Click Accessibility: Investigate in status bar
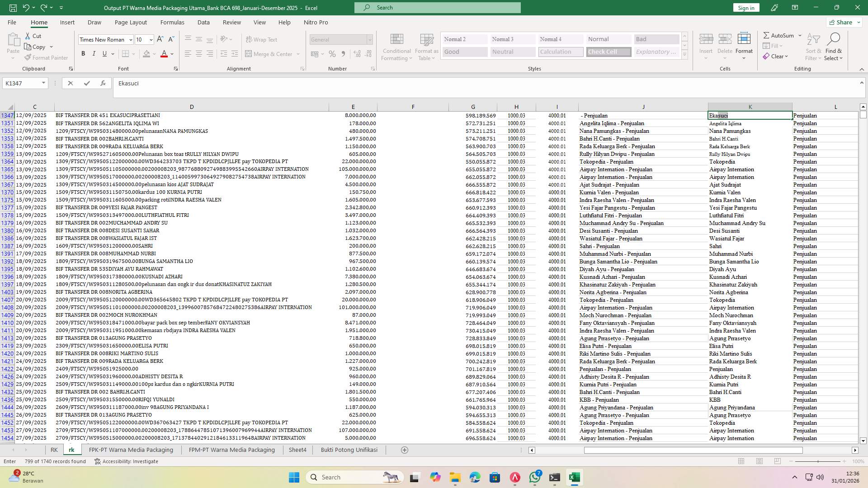 (126, 461)
